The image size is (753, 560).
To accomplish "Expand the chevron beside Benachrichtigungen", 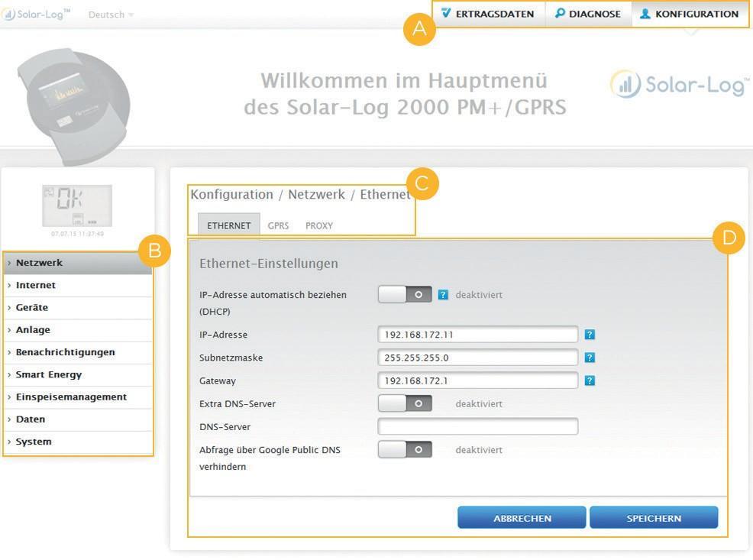I will pos(9,352).
